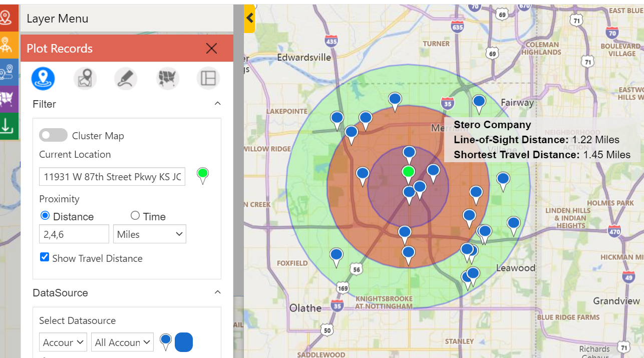Click the Line-of-Sight Distance tooltip line
This screenshot has width=644, height=358.
(x=536, y=140)
